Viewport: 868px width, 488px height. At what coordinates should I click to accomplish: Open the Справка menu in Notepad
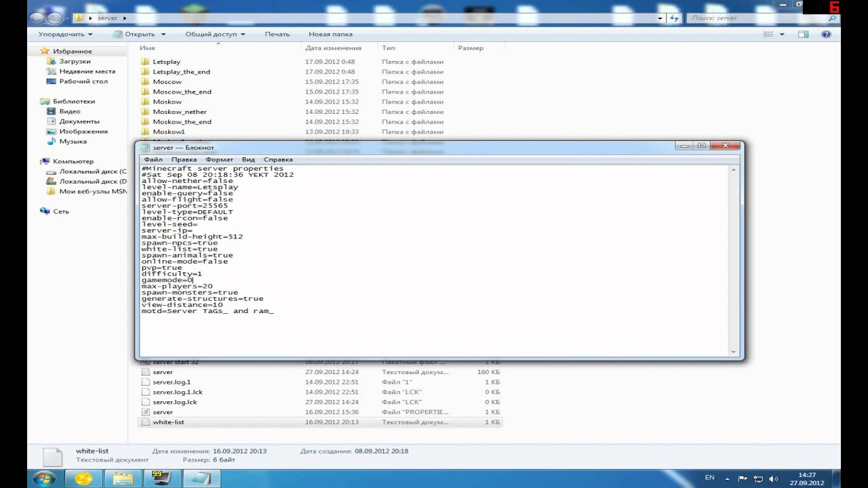[x=278, y=159]
